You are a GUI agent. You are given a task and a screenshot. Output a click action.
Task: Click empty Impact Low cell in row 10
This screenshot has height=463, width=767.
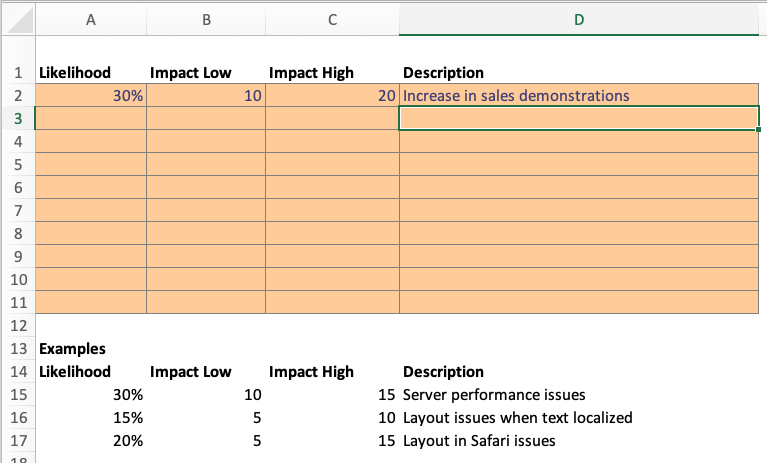206,279
